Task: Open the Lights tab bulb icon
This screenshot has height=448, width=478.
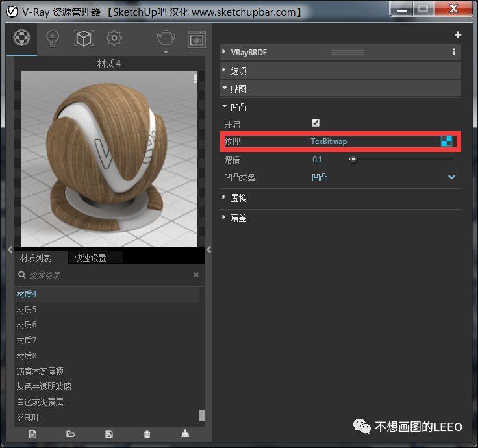Action: pyautogui.click(x=53, y=39)
